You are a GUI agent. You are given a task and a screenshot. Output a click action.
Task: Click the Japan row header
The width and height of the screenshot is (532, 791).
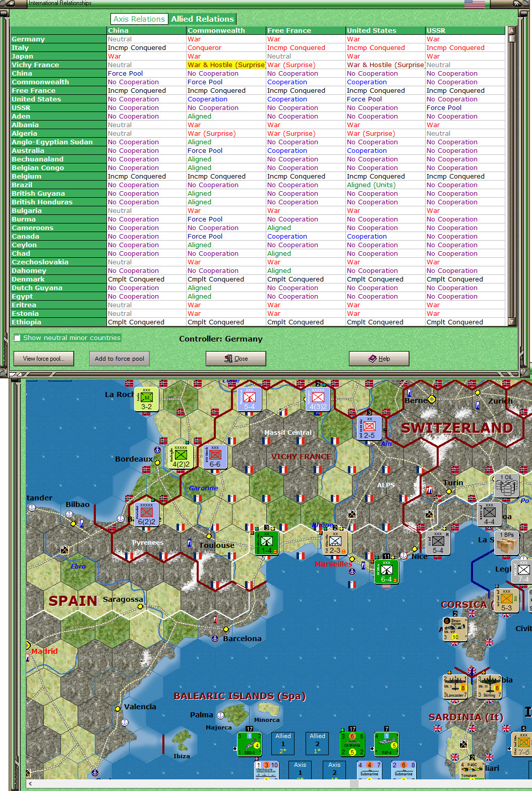pyautogui.click(x=58, y=56)
